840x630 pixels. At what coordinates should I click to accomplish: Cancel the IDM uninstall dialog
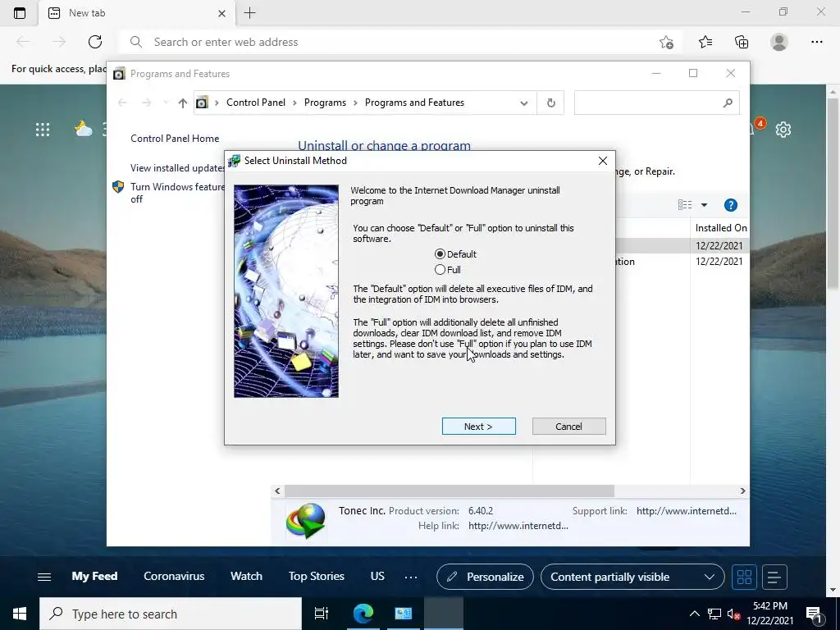pos(569,427)
